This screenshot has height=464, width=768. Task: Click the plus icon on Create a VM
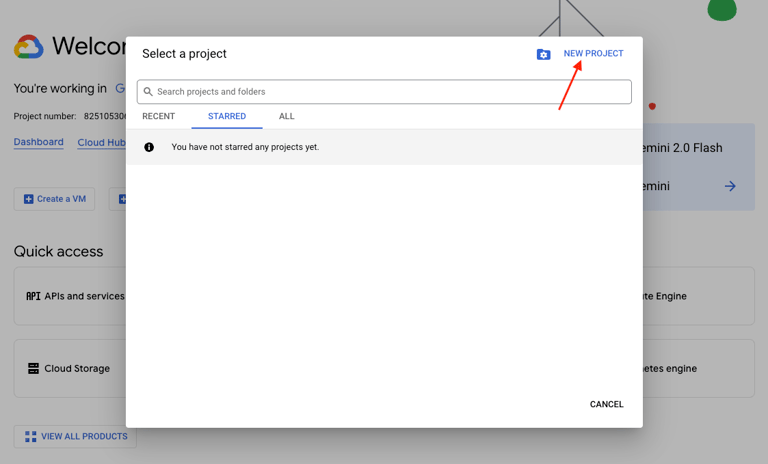click(28, 199)
